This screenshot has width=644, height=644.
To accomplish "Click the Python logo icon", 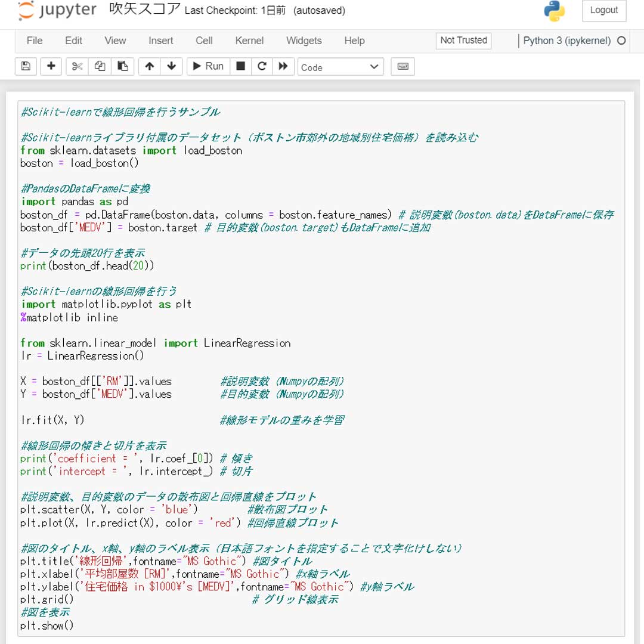I will [x=554, y=10].
